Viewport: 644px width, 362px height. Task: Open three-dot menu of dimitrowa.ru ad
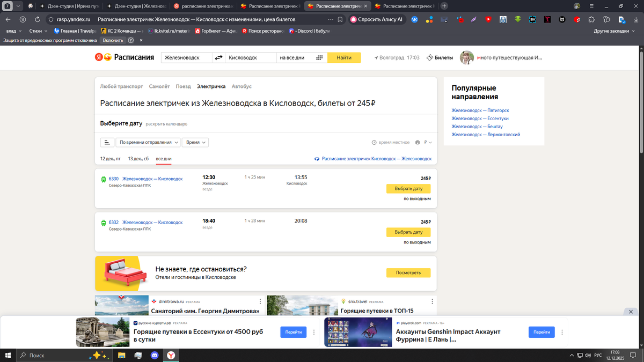[x=260, y=301]
